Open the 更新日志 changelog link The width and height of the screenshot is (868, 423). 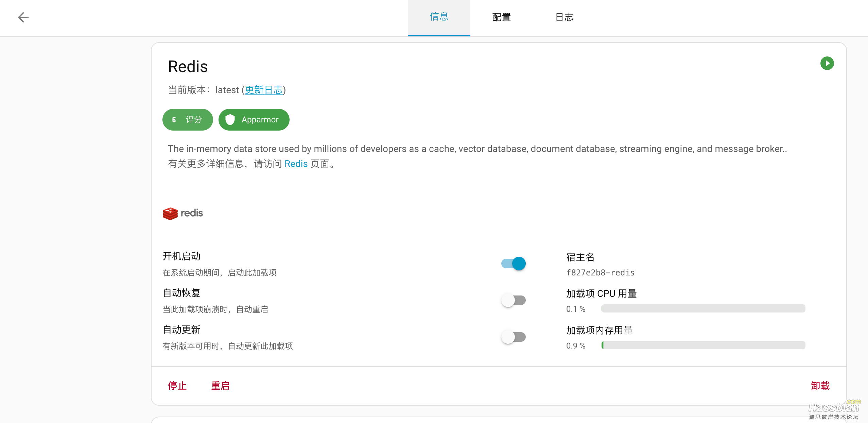click(264, 90)
